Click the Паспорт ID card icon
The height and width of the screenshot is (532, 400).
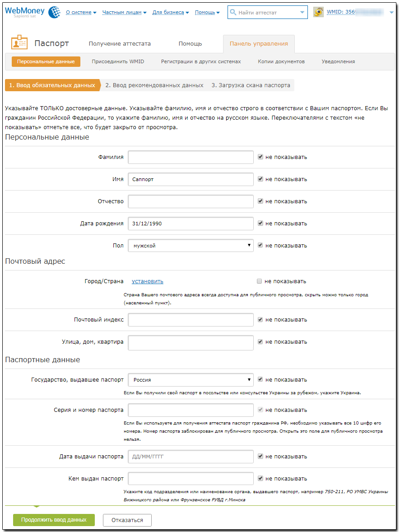click(19, 43)
